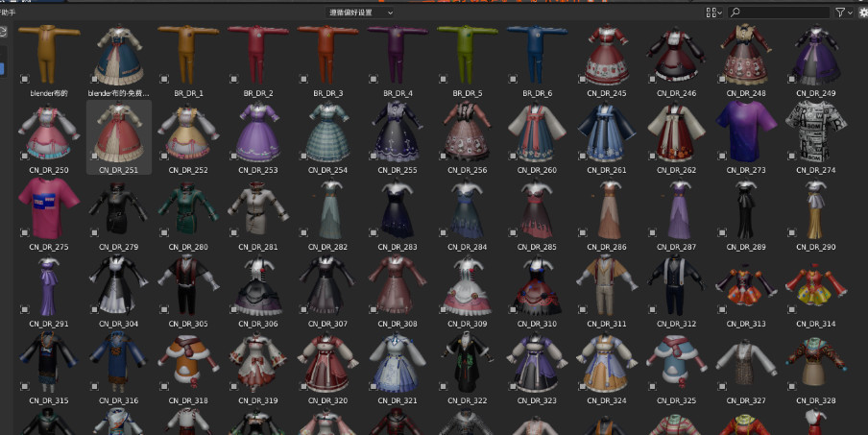This screenshot has width=868, height=435.
Task: Click the CN_DR_283 name label
Action: click(x=398, y=248)
